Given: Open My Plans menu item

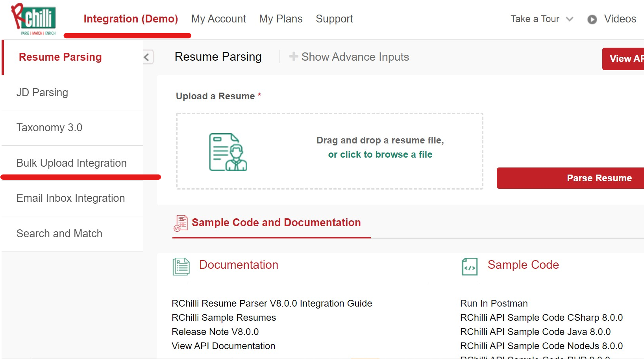Looking at the screenshot, I should pyautogui.click(x=281, y=19).
